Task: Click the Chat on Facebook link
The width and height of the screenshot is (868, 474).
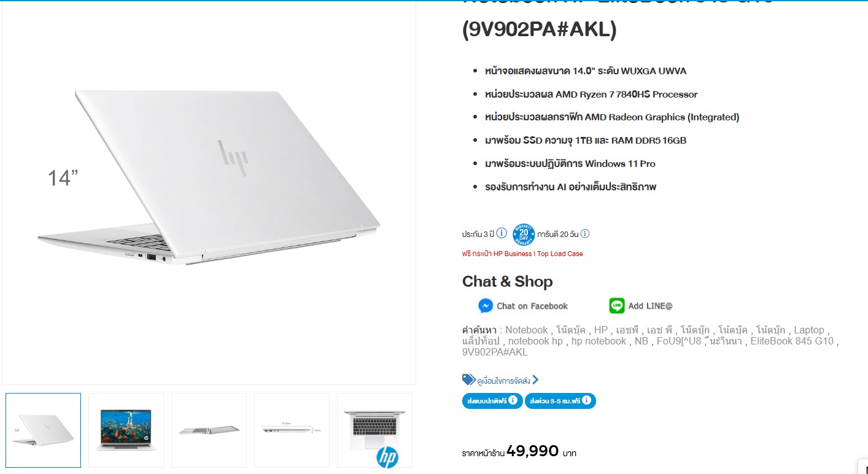Action: (532, 306)
